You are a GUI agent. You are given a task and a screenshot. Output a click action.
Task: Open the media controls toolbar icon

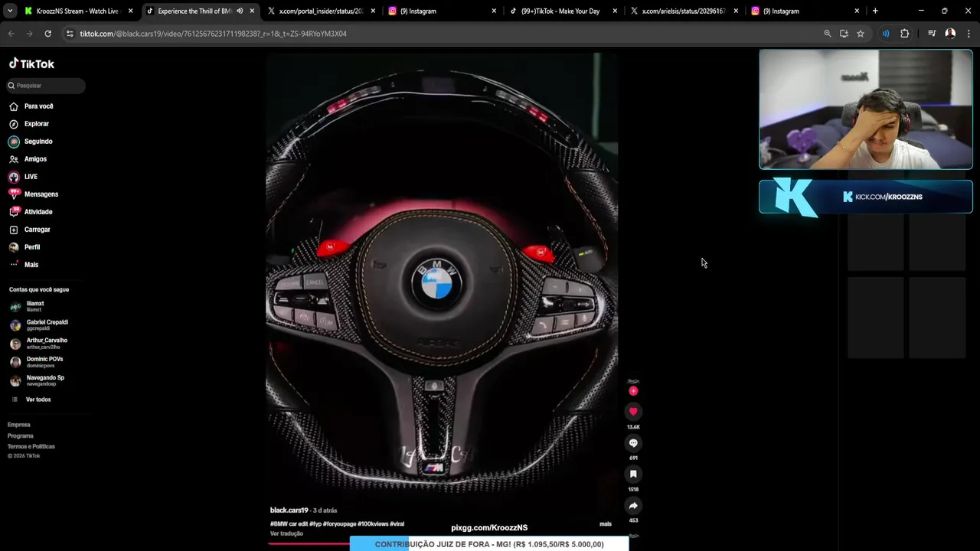(x=932, y=34)
